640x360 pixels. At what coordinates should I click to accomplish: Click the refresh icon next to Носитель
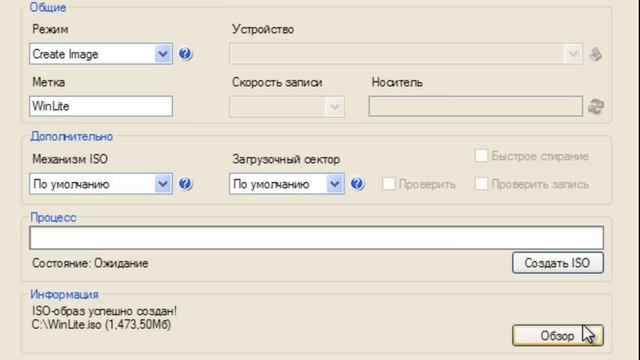(x=596, y=107)
